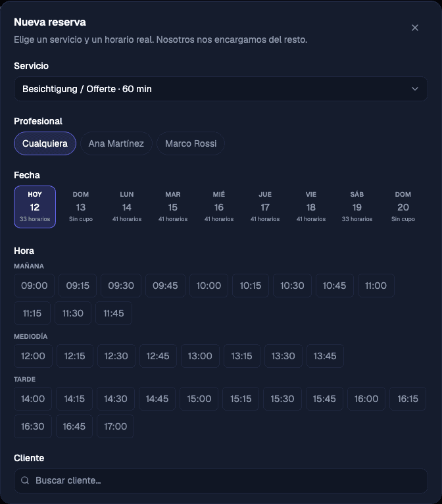Book the 14:00 afternoon slot
The width and height of the screenshot is (442, 504).
point(33,399)
